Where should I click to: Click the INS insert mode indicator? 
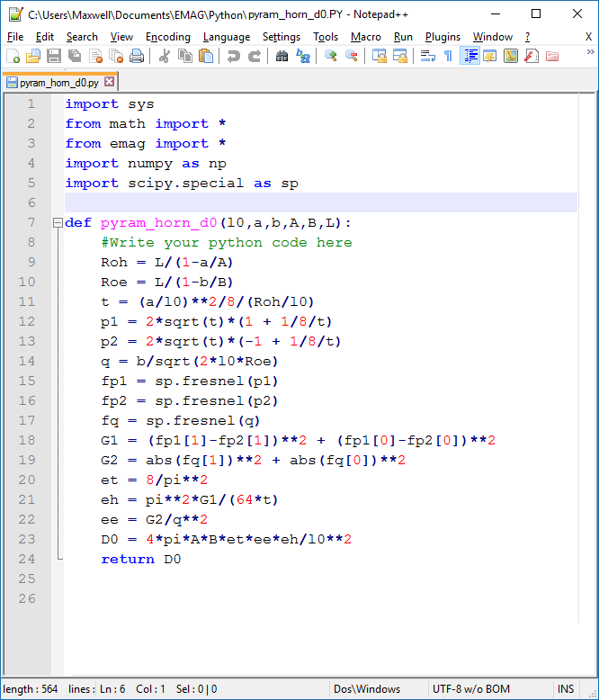565,689
